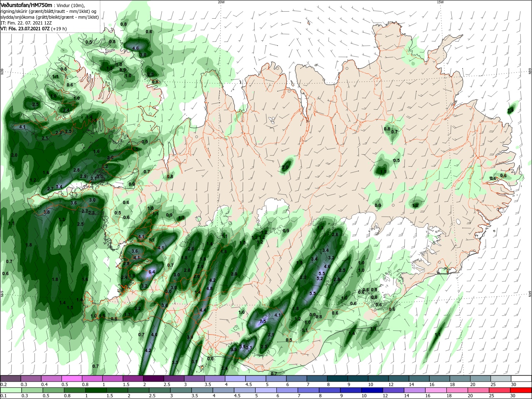The image size is (532, 399).
Task: Click the 3.9 precipitation value
Action: coord(234,350)
